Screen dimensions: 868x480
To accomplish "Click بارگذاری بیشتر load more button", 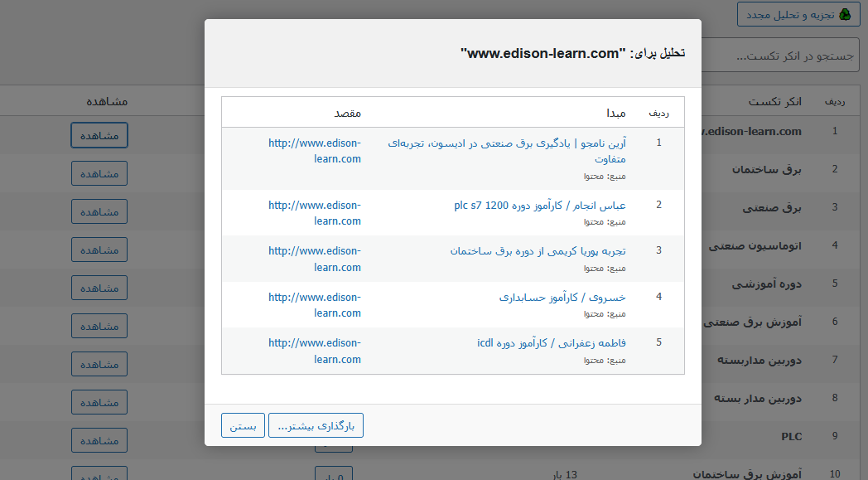I will click(x=316, y=425).
